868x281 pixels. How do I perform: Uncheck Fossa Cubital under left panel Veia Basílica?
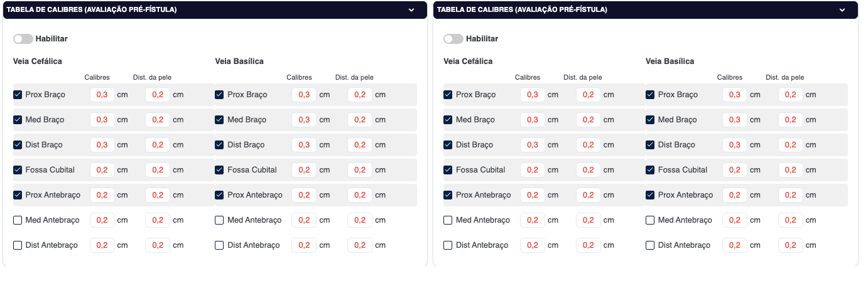pyautogui.click(x=219, y=170)
